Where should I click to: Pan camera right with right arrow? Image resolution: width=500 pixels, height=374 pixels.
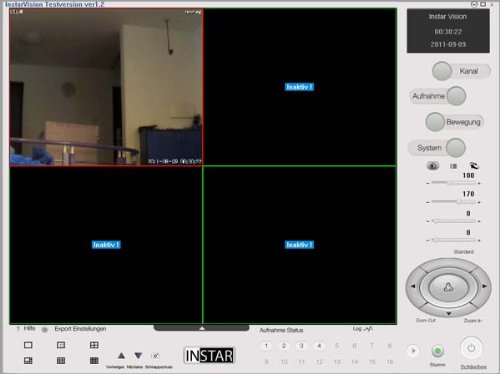coord(484,286)
